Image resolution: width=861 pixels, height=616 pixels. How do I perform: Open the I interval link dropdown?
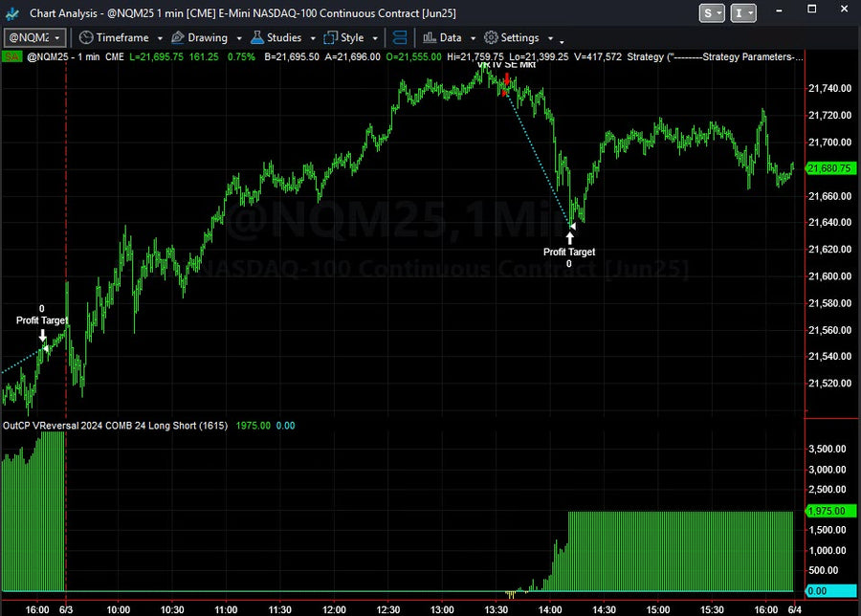[x=743, y=13]
